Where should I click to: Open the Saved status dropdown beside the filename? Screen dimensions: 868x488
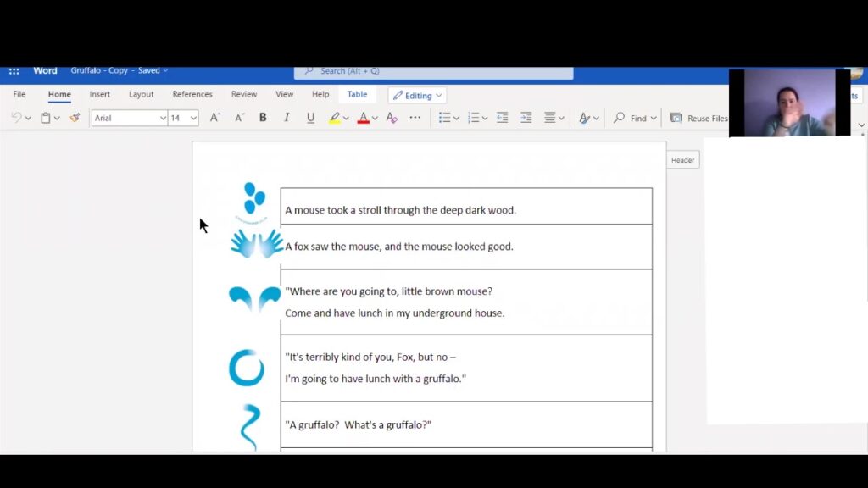pyautogui.click(x=153, y=70)
